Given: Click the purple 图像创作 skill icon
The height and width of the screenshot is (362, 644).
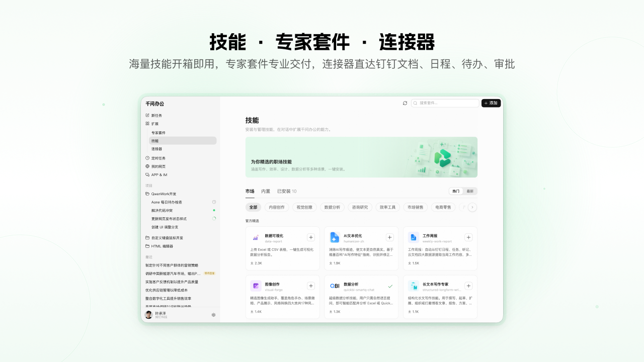Looking at the screenshot, I should (256, 286).
